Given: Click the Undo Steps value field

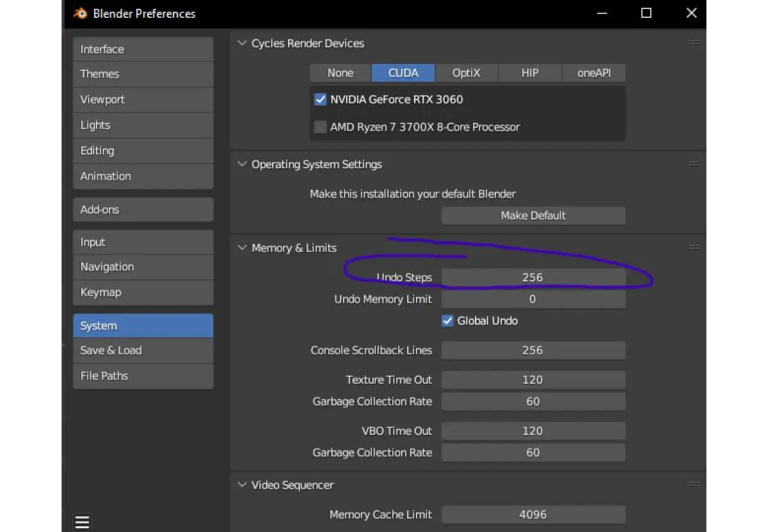Looking at the screenshot, I should 533,278.
